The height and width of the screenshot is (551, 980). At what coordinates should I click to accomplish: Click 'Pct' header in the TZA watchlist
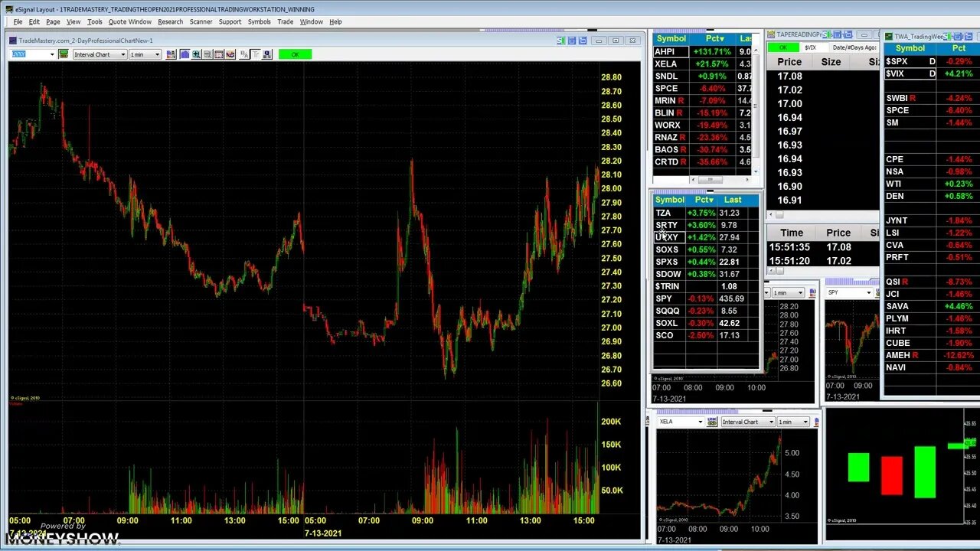pyautogui.click(x=704, y=200)
